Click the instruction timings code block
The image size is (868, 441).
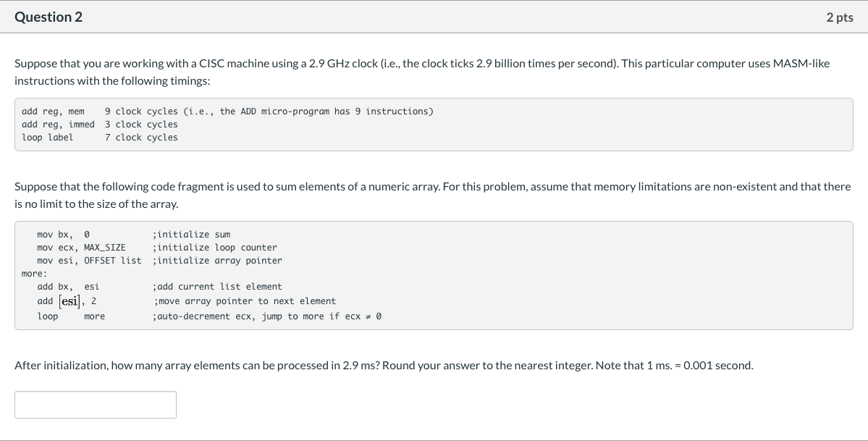tap(433, 124)
